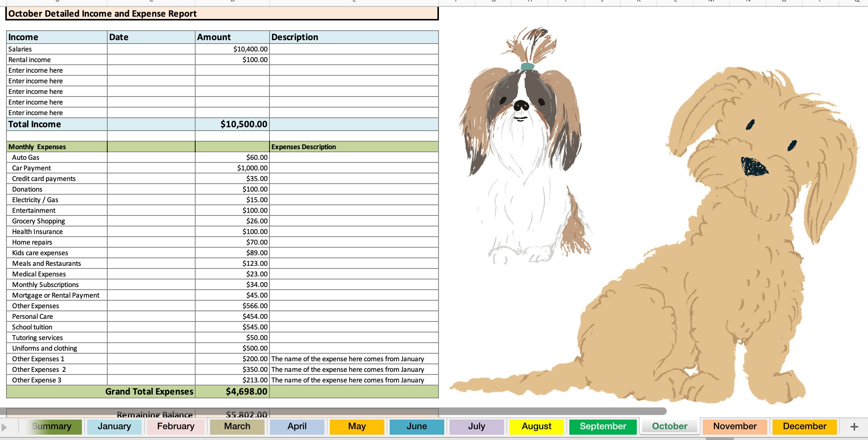The image size is (868, 440).
Task: Open the January sheet tab
Action: [x=114, y=426]
